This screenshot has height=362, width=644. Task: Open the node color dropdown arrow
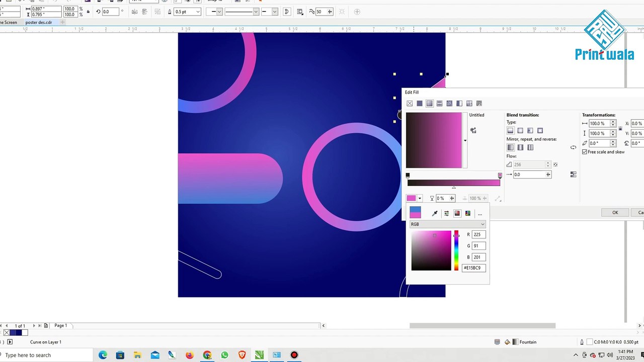pos(420,199)
